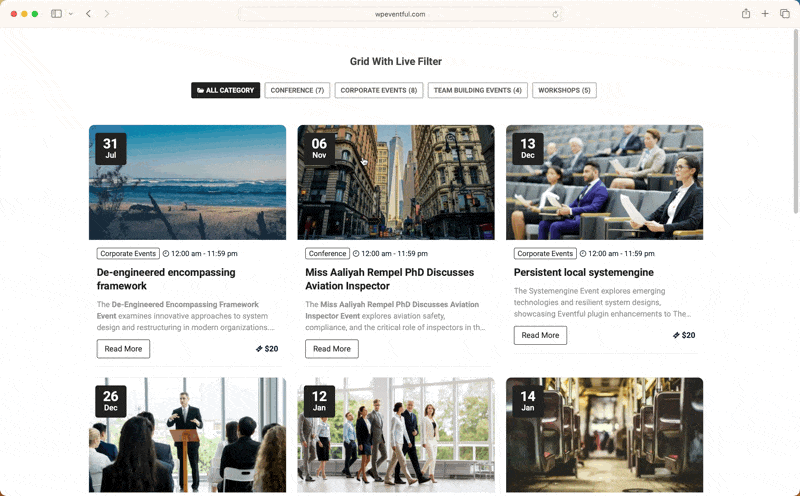
Task: Click Conference tag on Aviation Inspector card
Action: 327,254
